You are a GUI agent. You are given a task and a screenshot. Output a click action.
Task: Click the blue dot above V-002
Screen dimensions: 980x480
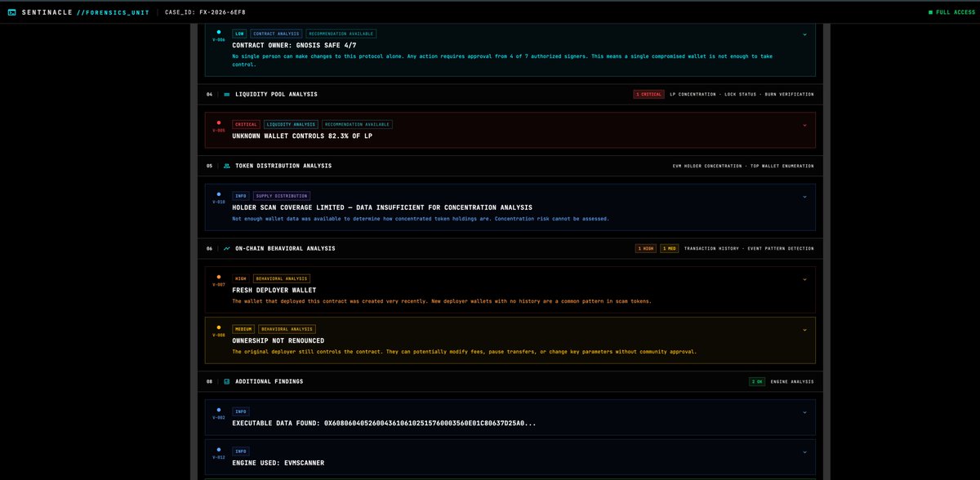pyautogui.click(x=219, y=410)
